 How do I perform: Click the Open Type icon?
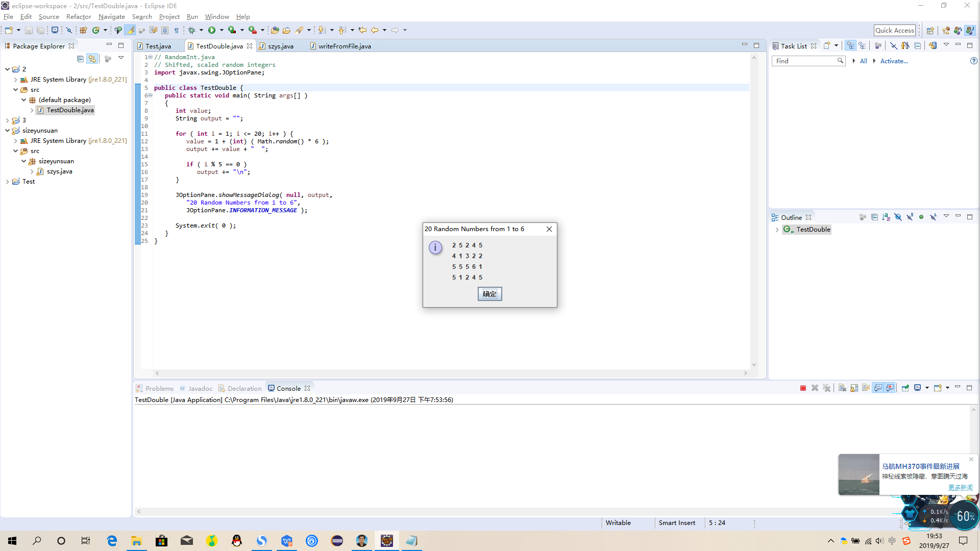275,30
